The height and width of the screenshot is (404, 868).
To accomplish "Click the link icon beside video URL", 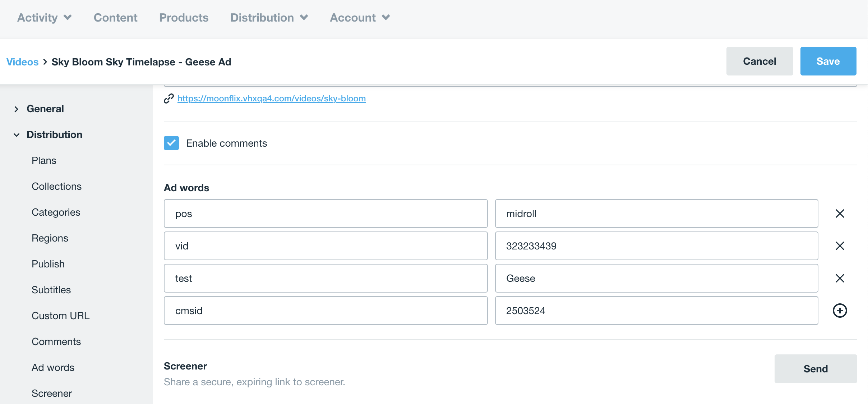I will 169,98.
